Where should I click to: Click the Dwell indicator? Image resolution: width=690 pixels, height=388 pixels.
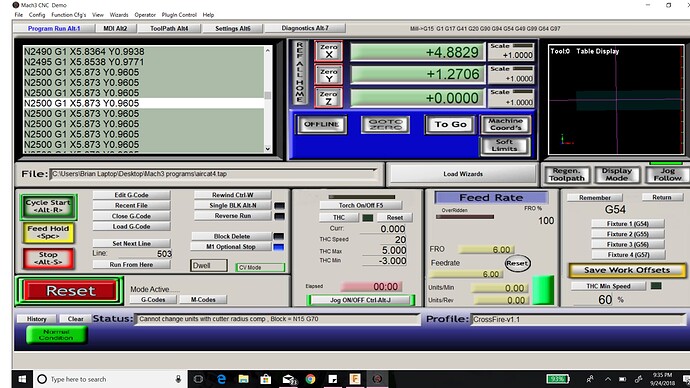pyautogui.click(x=209, y=266)
